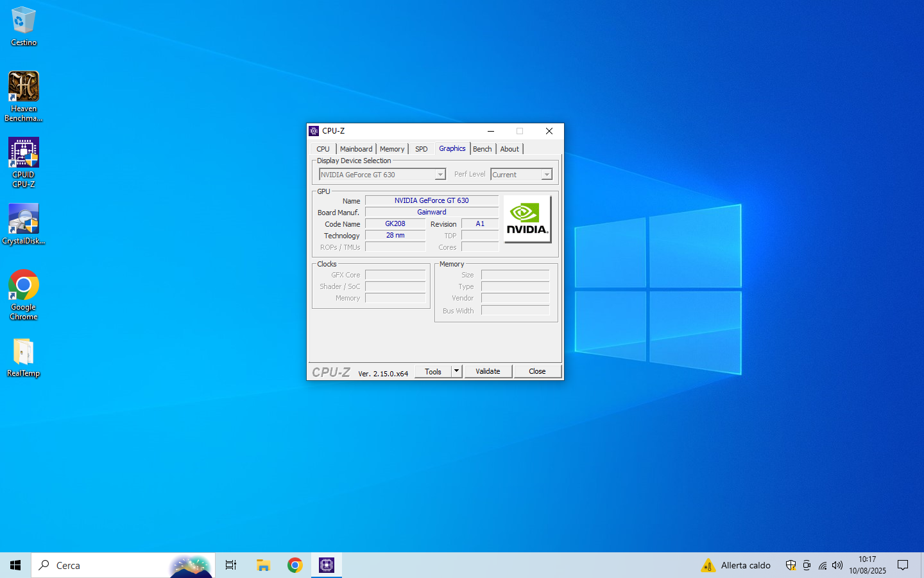Open the Allerta caldo weather widget

point(736,565)
